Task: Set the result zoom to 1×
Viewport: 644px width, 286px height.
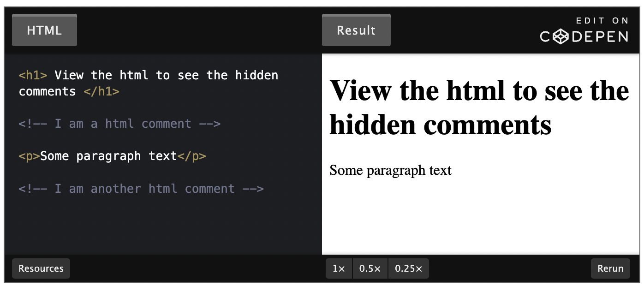Action: 339,268
